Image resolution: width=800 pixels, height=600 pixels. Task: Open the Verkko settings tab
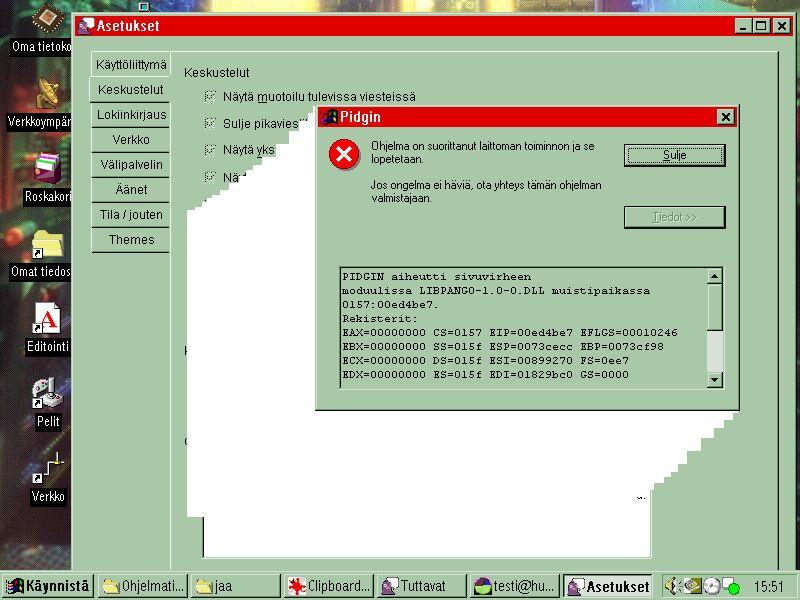[131, 140]
